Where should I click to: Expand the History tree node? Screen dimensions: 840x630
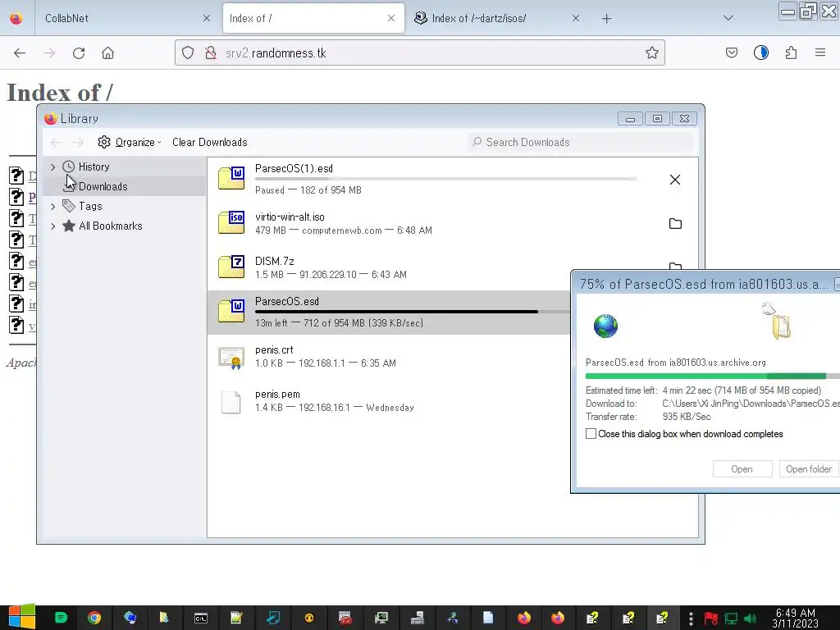click(x=52, y=167)
